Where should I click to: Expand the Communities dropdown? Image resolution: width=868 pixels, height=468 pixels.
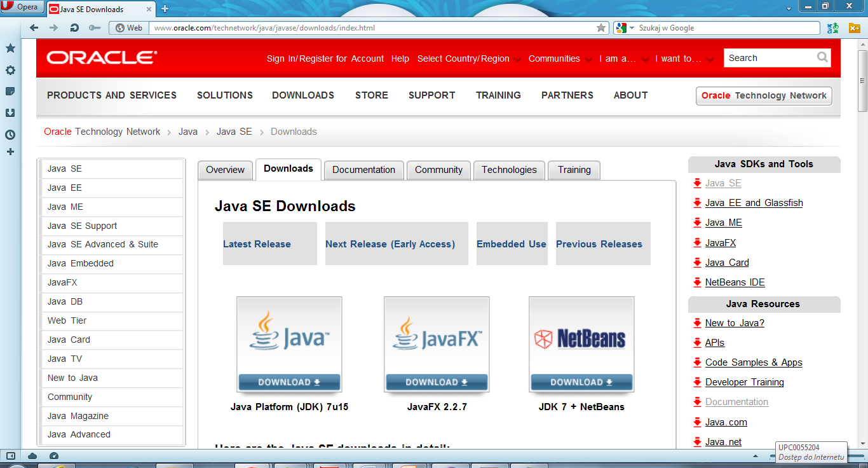coord(560,59)
